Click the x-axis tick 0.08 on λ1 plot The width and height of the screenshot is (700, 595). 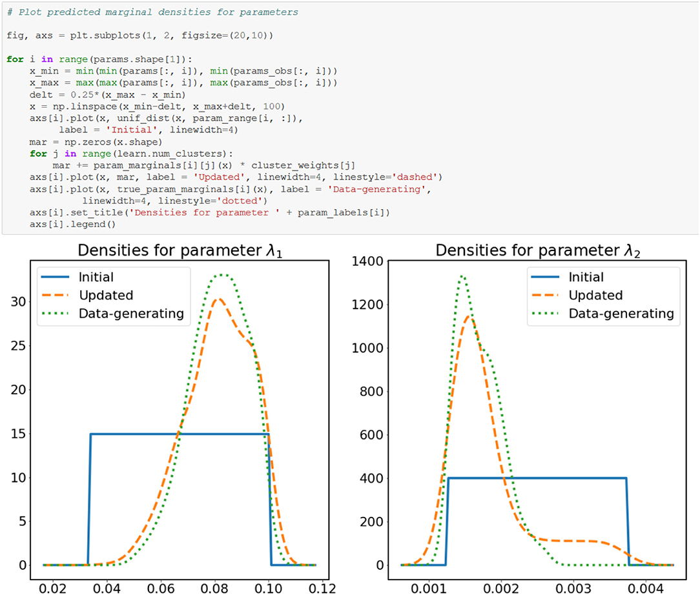pyautogui.click(x=215, y=589)
